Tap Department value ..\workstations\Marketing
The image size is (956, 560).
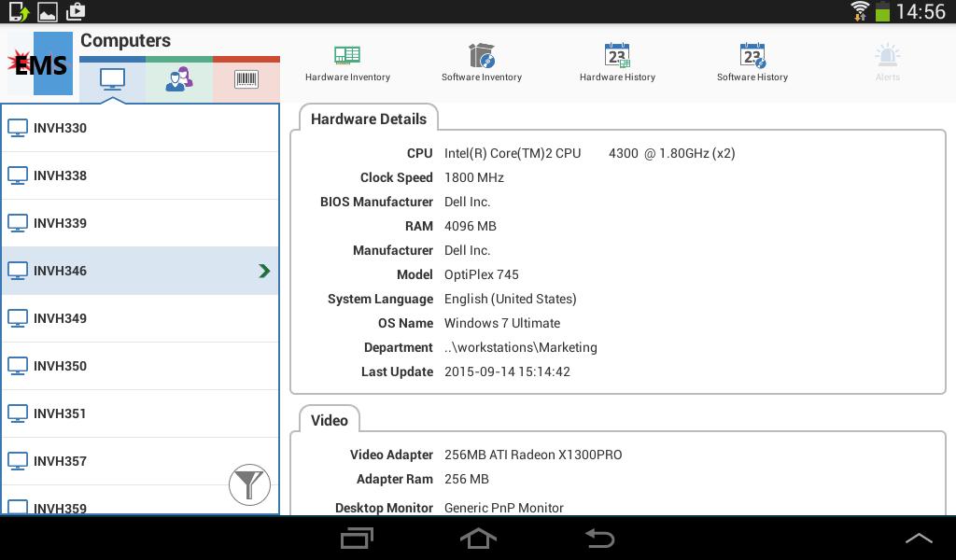tap(521, 347)
